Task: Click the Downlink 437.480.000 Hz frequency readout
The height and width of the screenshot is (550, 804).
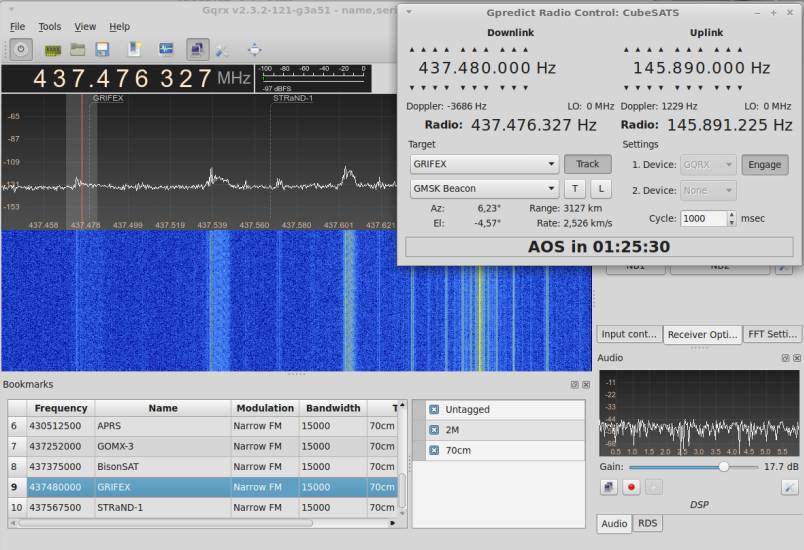Action: [487, 68]
